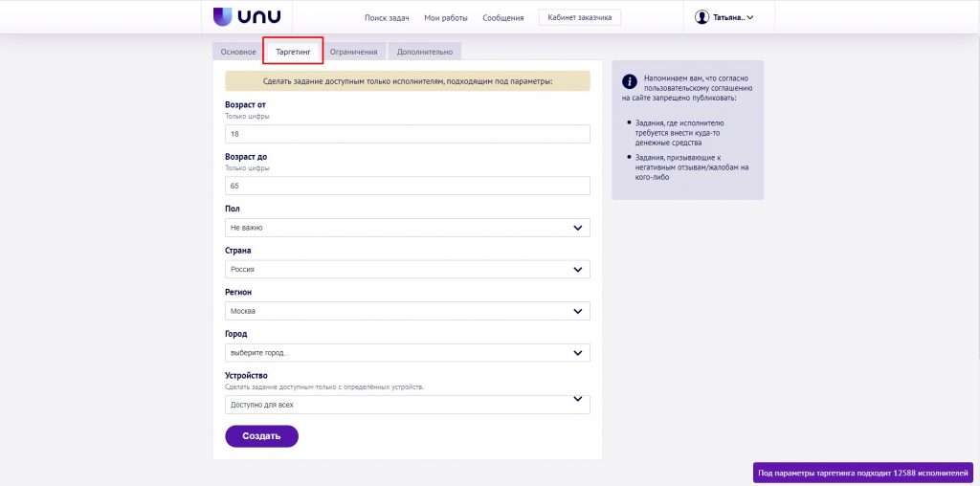Image resolution: width=980 pixels, height=486 pixels.
Task: Open the Страна dropdown showing Россия
Action: pyautogui.click(x=408, y=269)
